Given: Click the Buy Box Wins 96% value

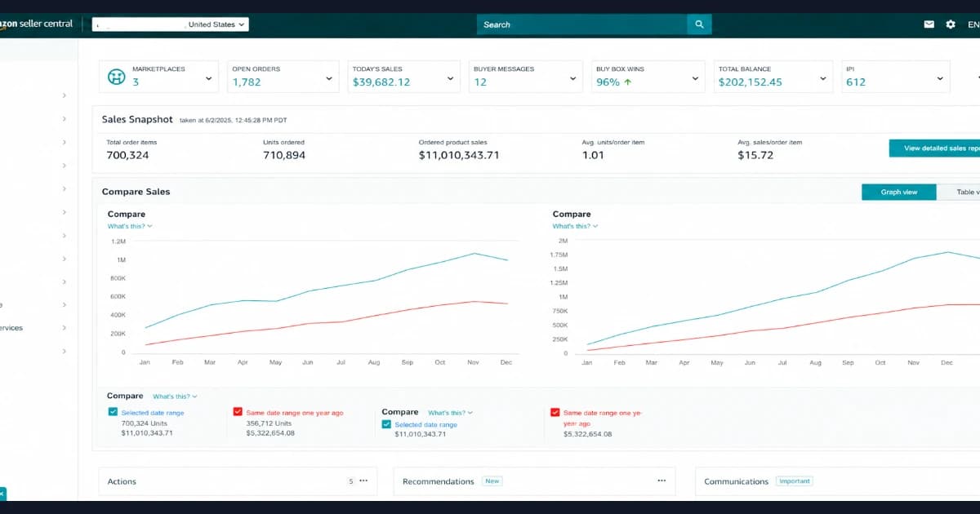Looking at the screenshot, I should (608, 82).
